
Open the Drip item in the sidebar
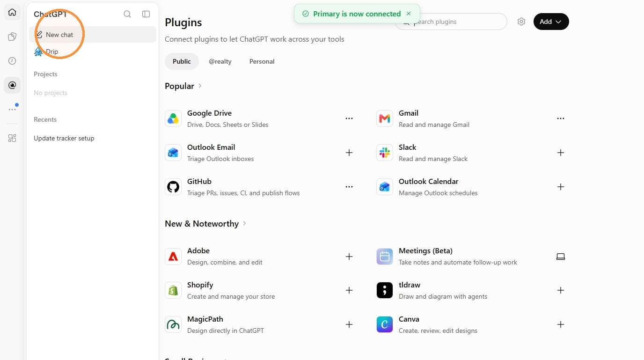coord(93,51)
